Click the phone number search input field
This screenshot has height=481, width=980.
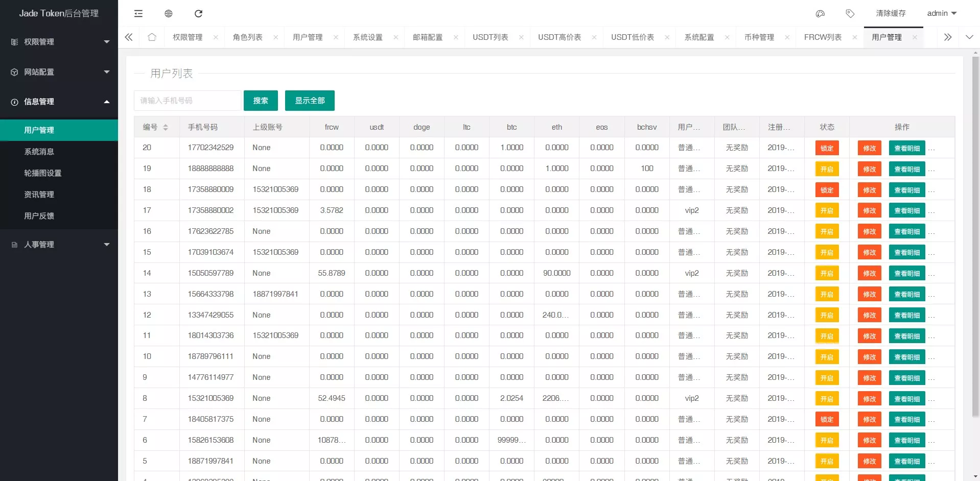point(187,101)
